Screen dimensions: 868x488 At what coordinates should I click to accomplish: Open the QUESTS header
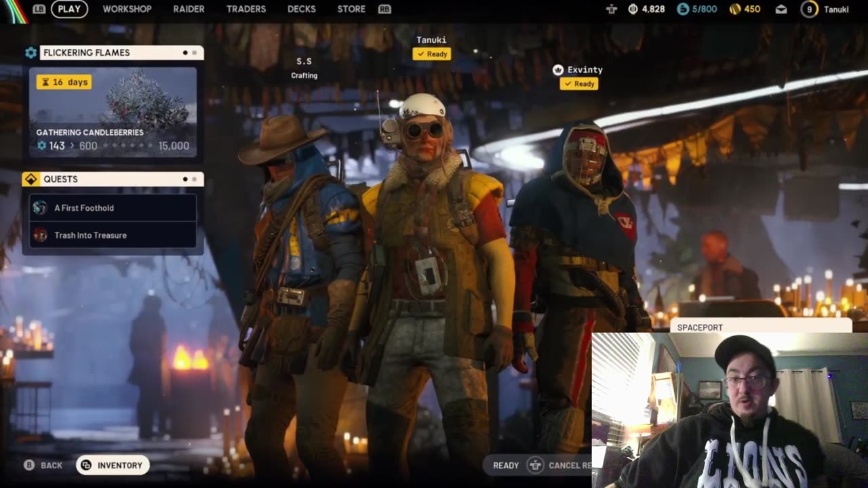coord(121,180)
